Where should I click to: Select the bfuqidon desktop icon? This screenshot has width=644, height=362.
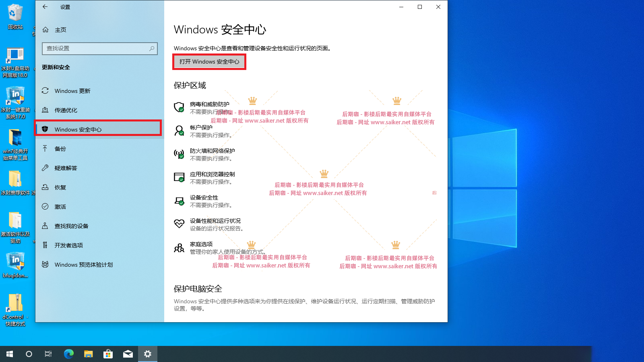(15, 265)
